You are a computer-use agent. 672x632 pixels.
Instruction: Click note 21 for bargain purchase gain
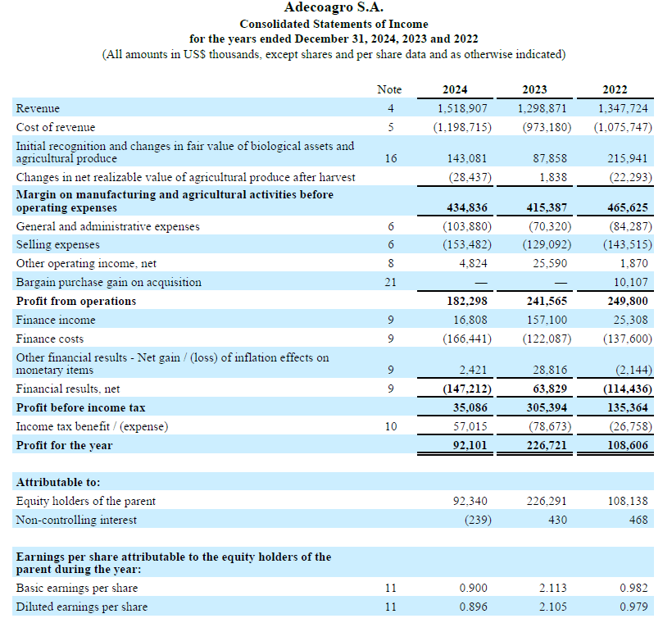pyautogui.click(x=390, y=282)
